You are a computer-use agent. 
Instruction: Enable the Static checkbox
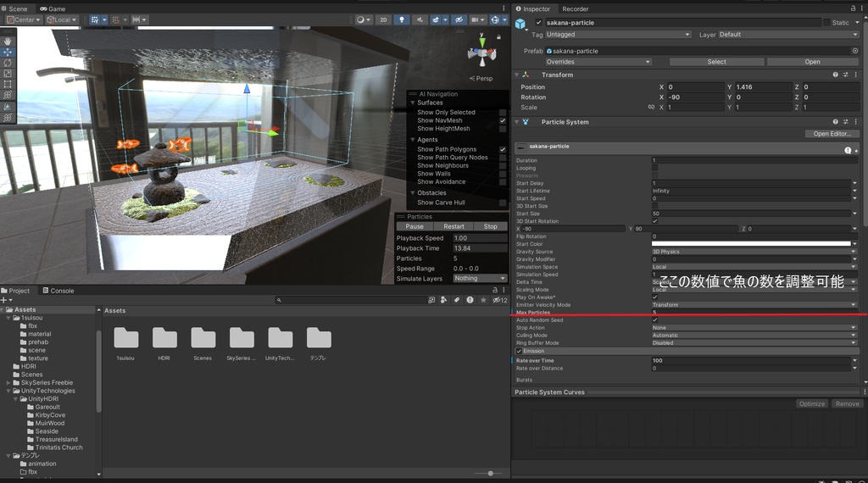pos(826,23)
